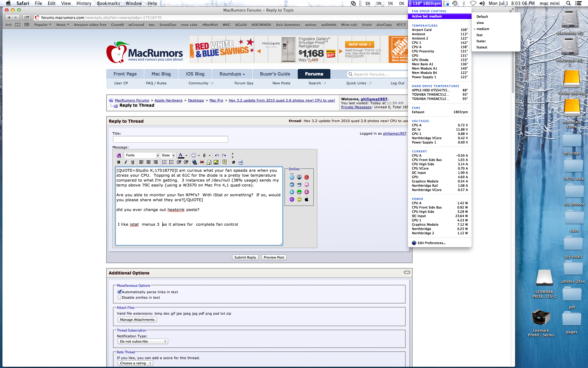The width and height of the screenshot is (588, 368).
Task: Click Edit Preferences in iStat panel
Action: [432, 243]
